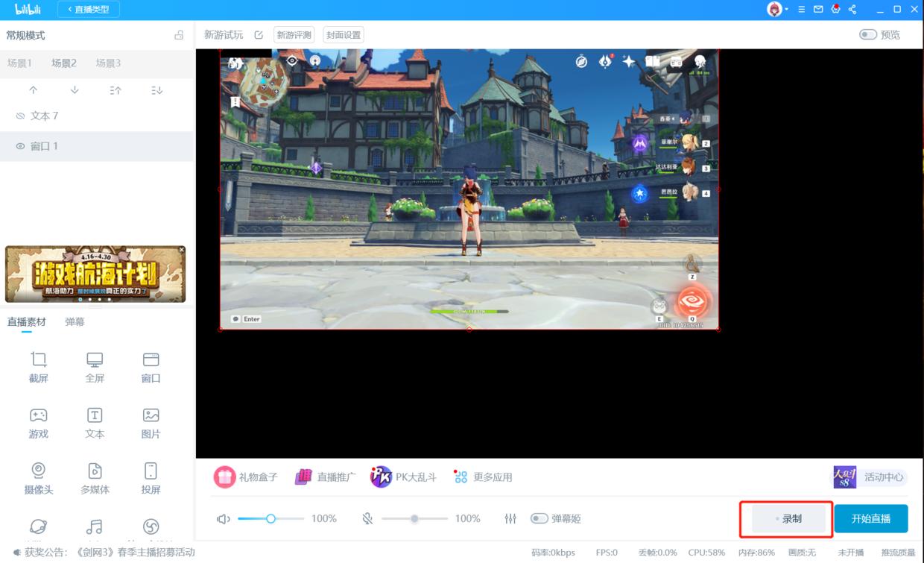The height and width of the screenshot is (563, 924).
Task: Add a 游戏 game capture source
Action: point(39,424)
